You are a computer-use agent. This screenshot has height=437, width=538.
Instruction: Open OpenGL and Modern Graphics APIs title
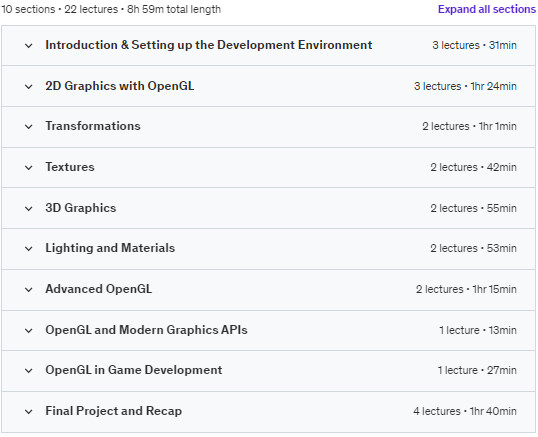[x=146, y=330]
